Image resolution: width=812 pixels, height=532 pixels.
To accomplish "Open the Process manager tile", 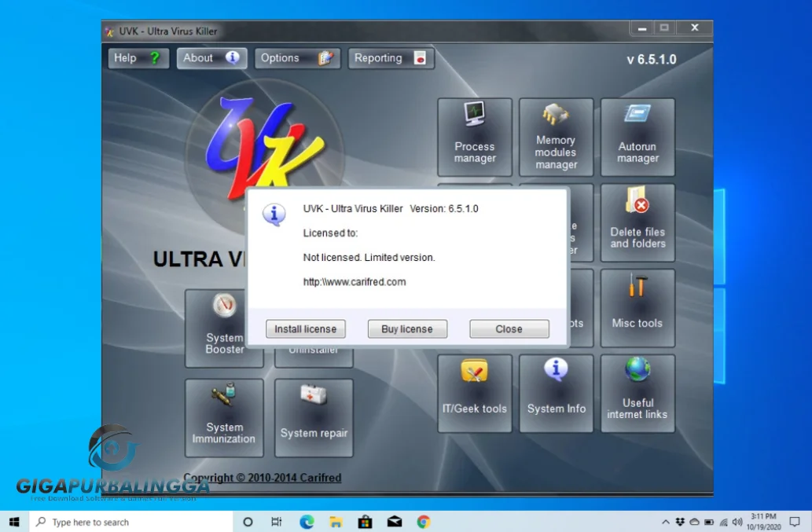I will click(474, 138).
